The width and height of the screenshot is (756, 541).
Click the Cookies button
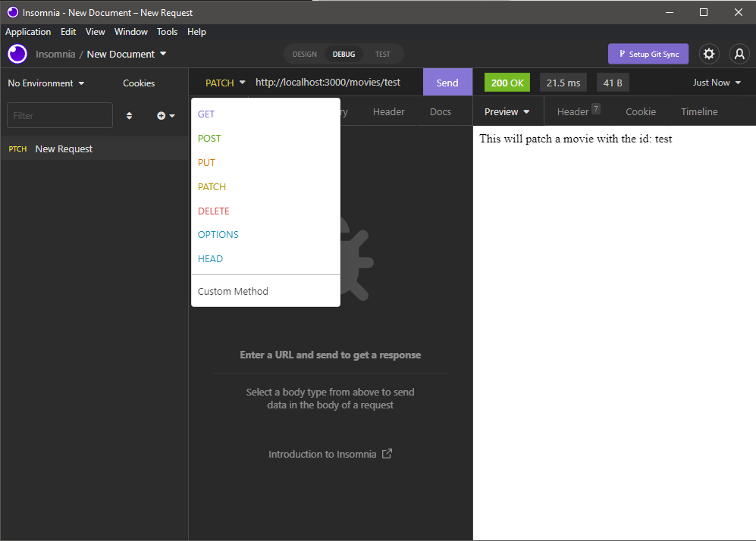point(139,83)
